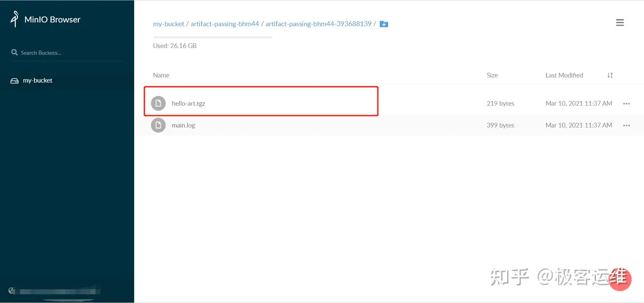Go to artifact-passing-bhm44 breadcrumb

click(x=225, y=24)
